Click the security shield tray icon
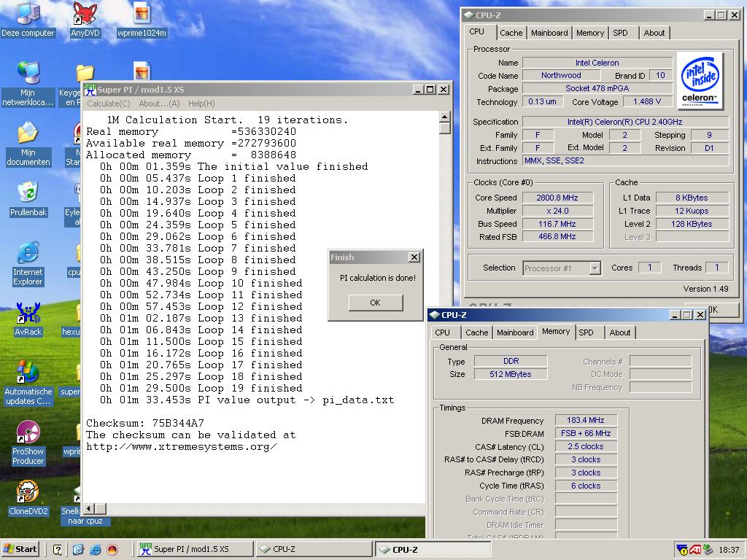The image size is (747, 560). [682, 550]
